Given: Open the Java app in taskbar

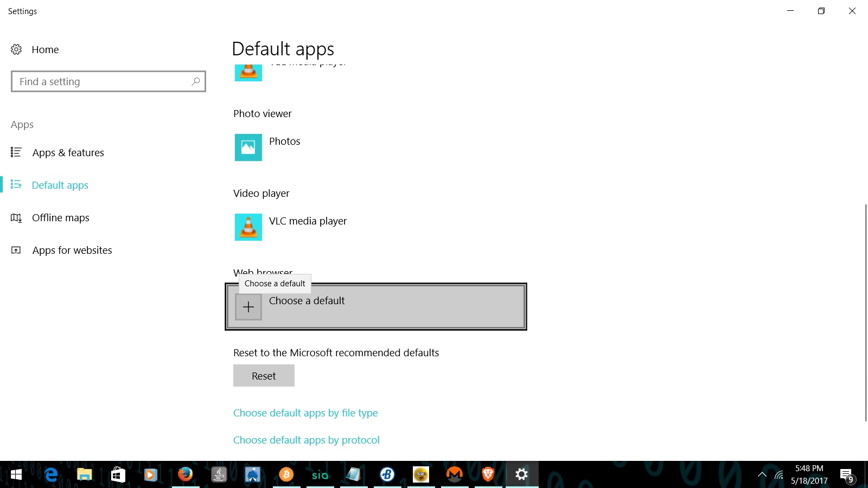Looking at the screenshot, I should coord(219,474).
